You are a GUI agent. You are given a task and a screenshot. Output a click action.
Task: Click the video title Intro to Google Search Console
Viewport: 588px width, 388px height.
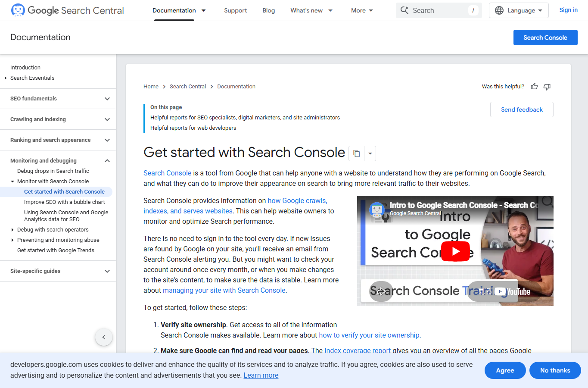pos(464,205)
